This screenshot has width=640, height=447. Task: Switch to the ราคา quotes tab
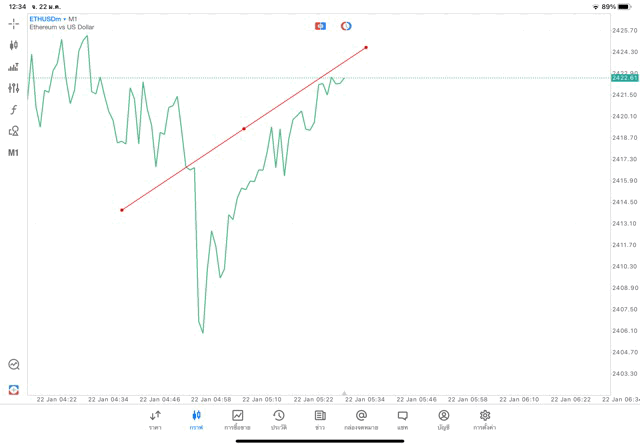coord(155,419)
